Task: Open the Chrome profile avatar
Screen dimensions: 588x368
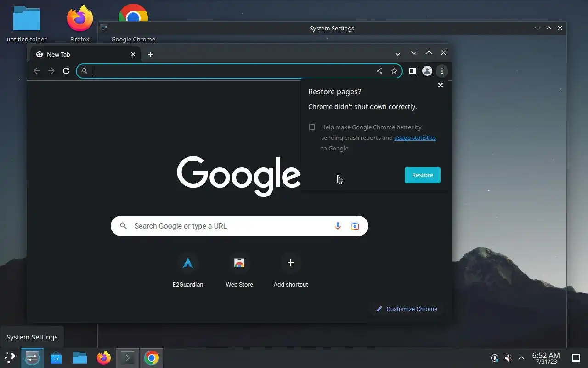Action: (427, 71)
